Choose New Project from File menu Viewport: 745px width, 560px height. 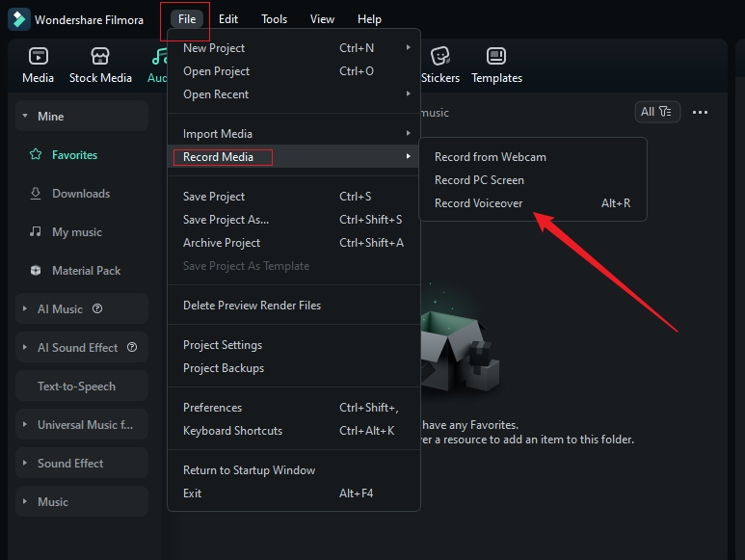point(294,48)
